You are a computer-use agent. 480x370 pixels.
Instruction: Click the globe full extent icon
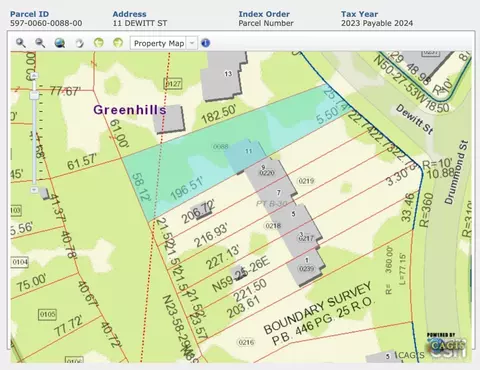point(60,43)
